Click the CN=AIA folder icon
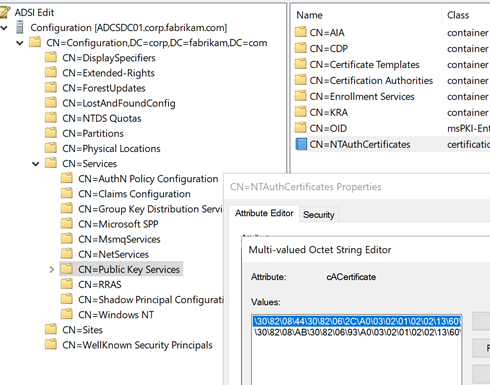The width and height of the screenshot is (490, 385). click(x=300, y=32)
